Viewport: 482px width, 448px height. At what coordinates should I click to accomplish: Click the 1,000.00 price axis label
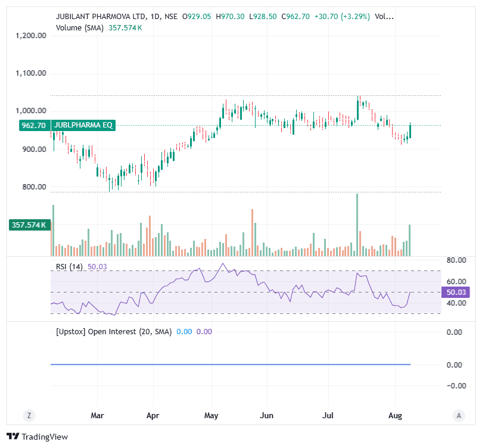[31, 111]
